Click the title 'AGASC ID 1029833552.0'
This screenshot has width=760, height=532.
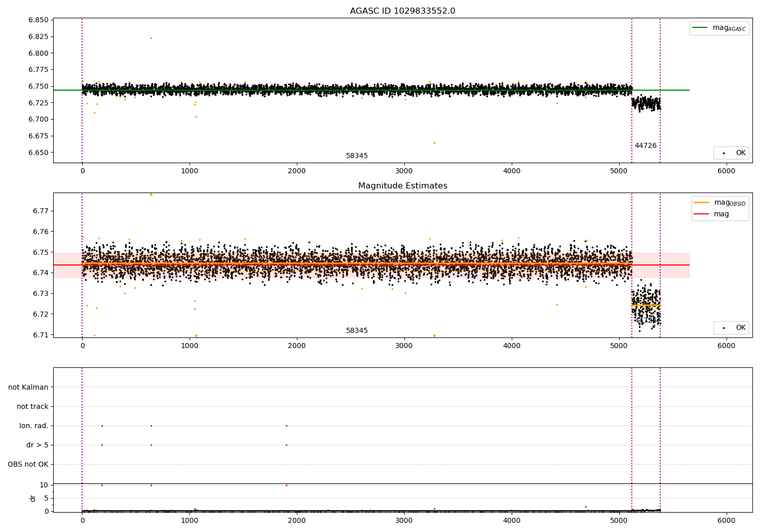click(402, 11)
